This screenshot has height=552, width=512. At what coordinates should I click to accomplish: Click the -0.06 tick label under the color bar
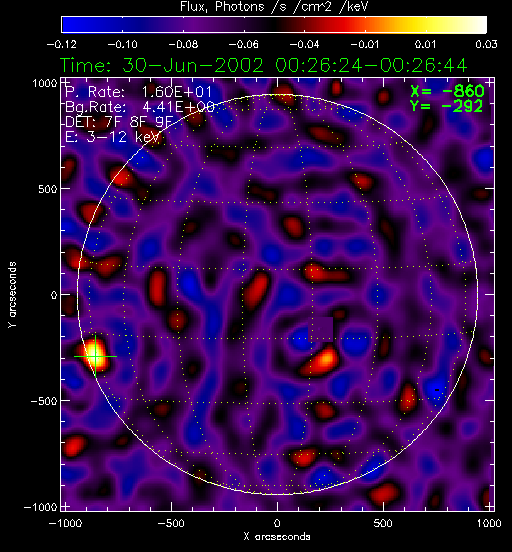click(244, 45)
